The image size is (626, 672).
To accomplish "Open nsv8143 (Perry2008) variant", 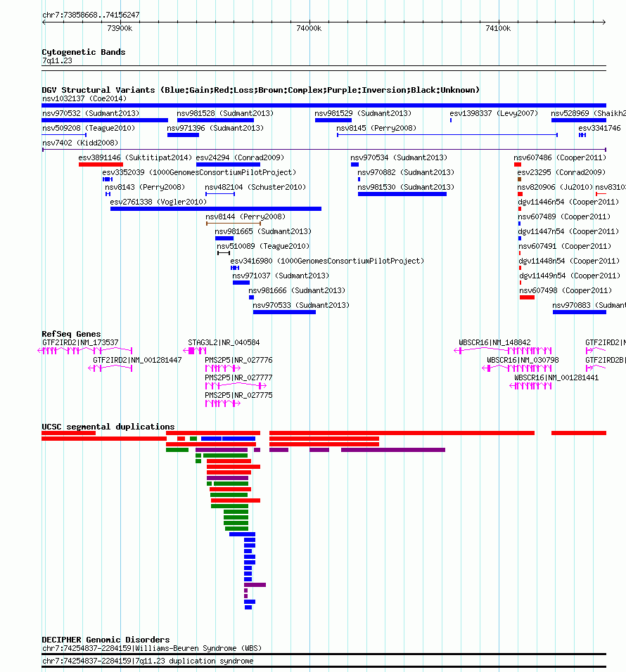I will coord(108,194).
